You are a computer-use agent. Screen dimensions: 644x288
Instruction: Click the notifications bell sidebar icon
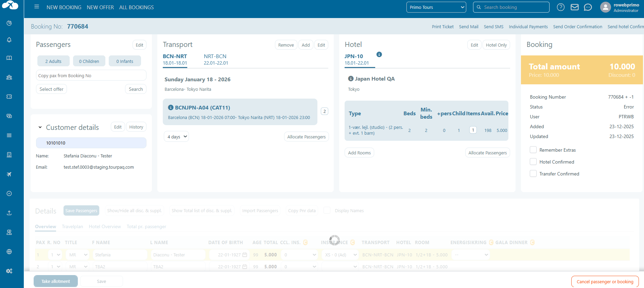[x=9, y=40]
